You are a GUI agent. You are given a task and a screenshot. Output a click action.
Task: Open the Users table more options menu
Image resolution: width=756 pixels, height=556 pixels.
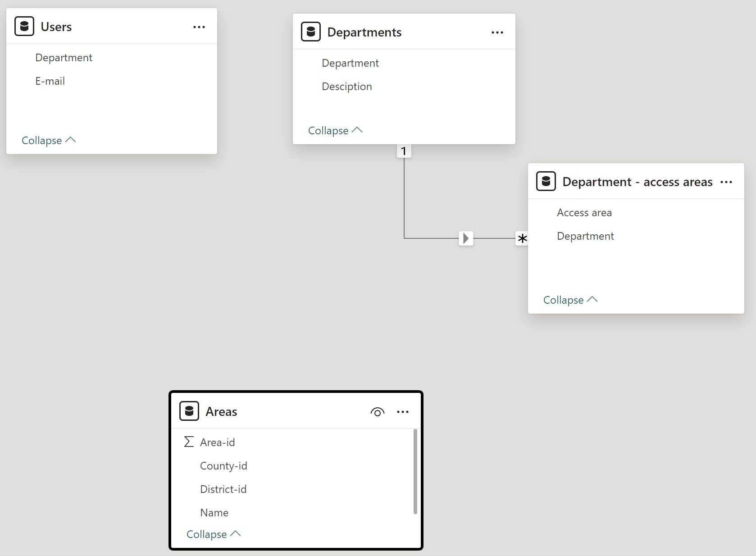click(x=199, y=27)
